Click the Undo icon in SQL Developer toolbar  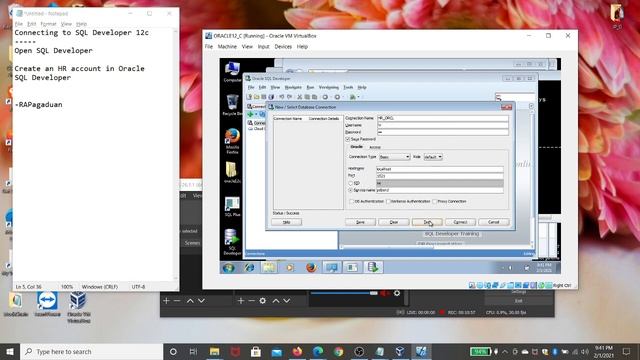[282, 97]
